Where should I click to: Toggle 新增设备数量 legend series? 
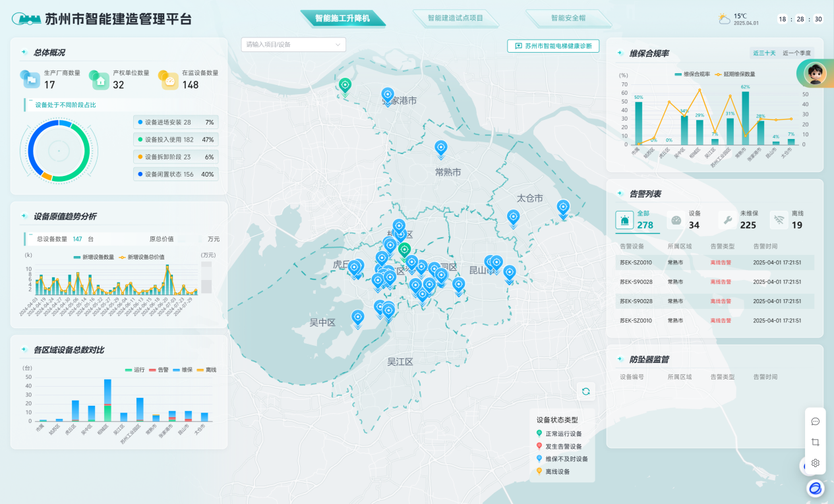[x=94, y=257]
